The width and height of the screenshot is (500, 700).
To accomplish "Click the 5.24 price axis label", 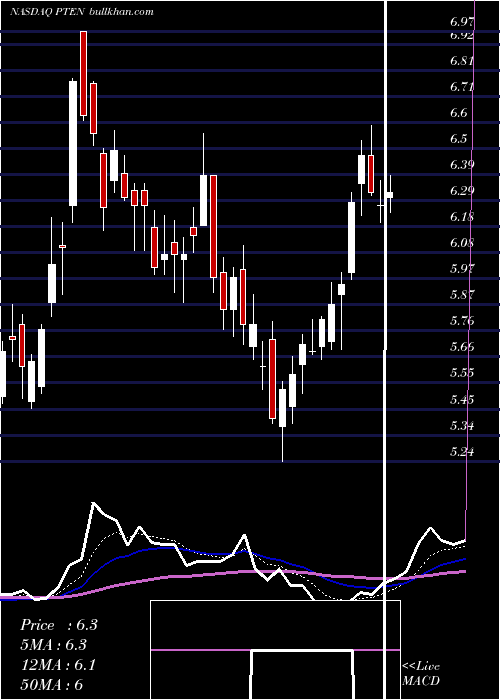I will 462,451.
